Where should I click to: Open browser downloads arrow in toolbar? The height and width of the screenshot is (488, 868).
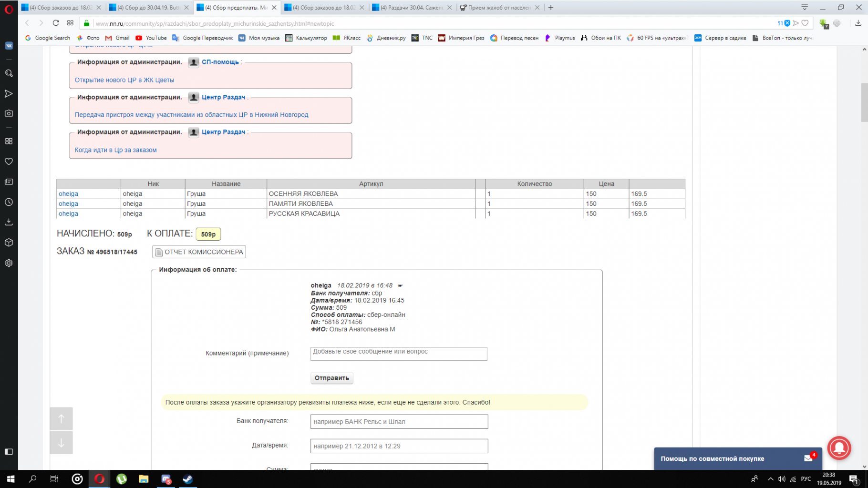point(858,23)
